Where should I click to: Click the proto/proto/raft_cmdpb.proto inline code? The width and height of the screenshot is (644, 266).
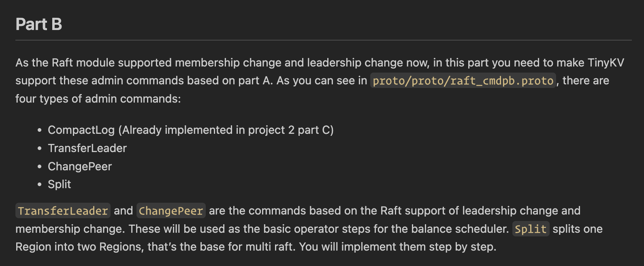tap(463, 81)
